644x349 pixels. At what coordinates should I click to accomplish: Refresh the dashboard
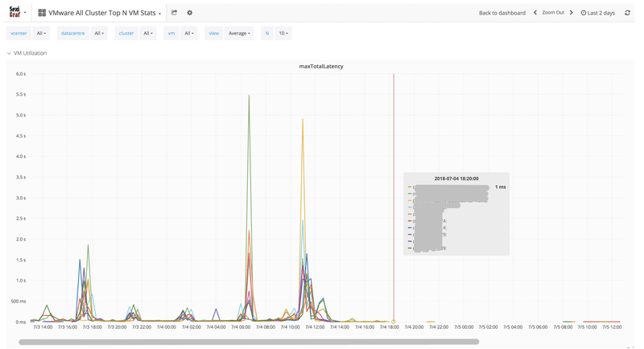click(627, 13)
